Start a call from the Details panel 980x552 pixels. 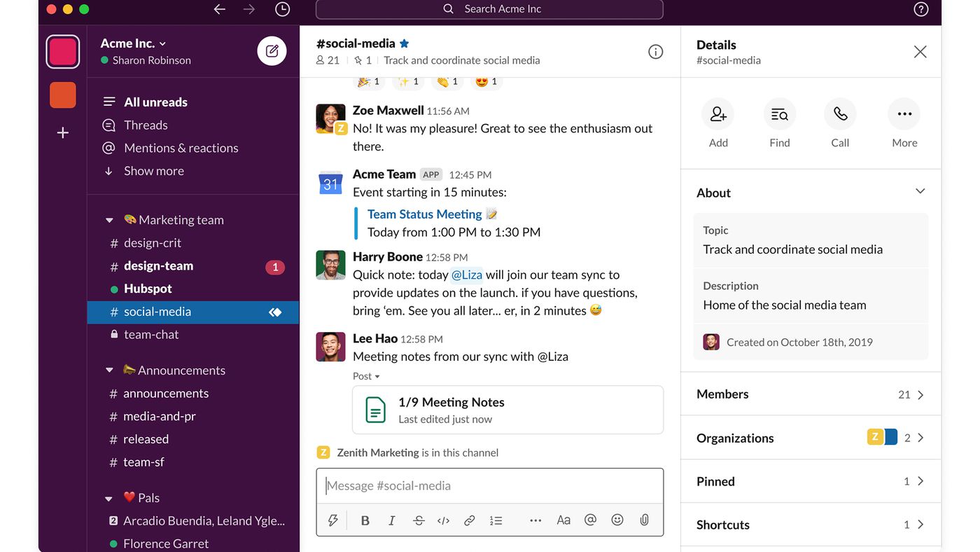(x=839, y=113)
